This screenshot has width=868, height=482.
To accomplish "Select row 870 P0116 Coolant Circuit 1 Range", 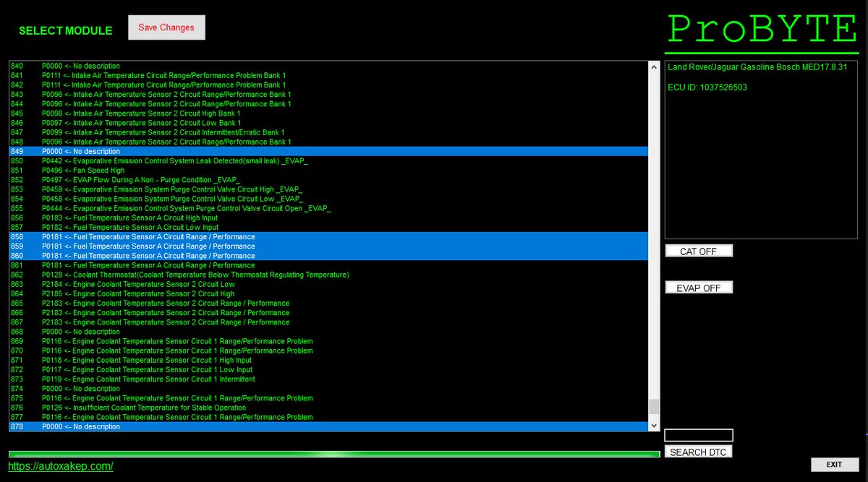I will 328,350.
